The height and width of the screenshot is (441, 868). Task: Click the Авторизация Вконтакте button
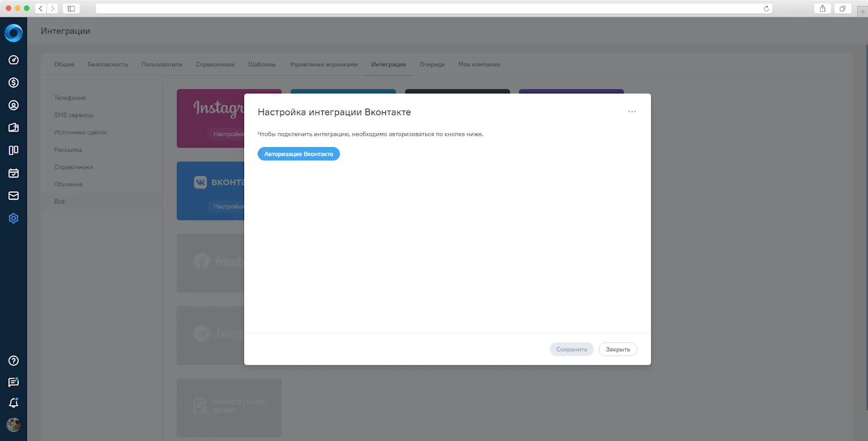pyautogui.click(x=298, y=154)
